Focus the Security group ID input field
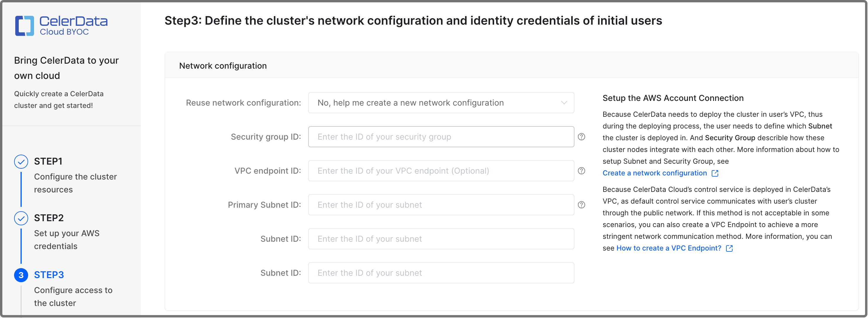Image resolution: width=868 pixels, height=318 pixels. tap(440, 137)
